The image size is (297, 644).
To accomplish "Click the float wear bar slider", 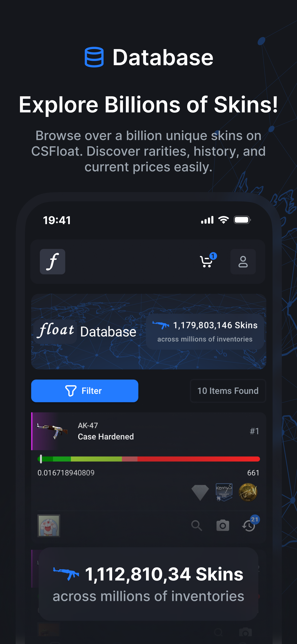I will (148, 459).
